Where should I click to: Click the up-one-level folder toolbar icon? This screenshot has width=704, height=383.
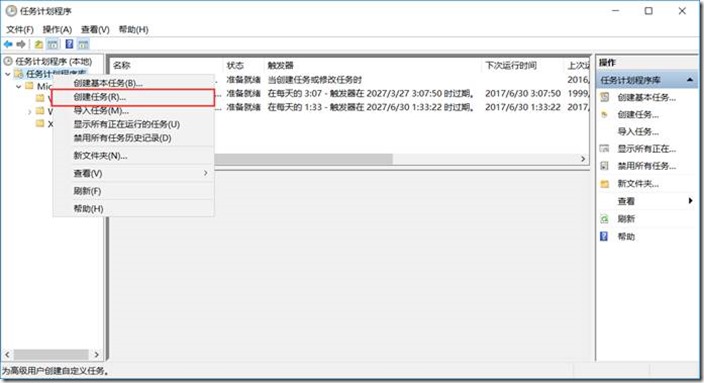tap(39, 44)
